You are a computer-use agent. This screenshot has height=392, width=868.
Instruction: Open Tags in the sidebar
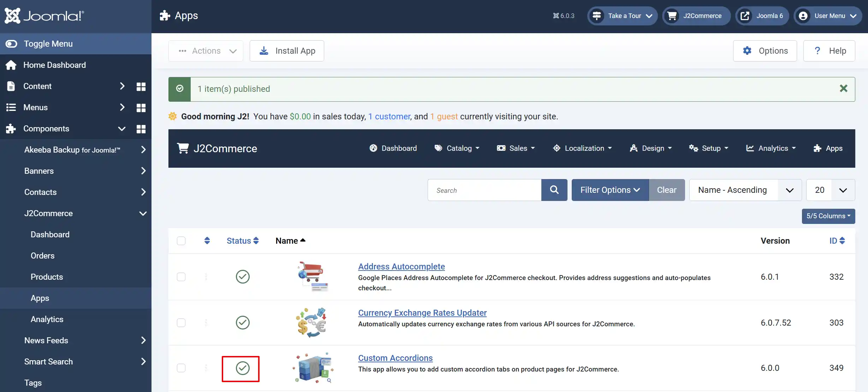coord(33,383)
